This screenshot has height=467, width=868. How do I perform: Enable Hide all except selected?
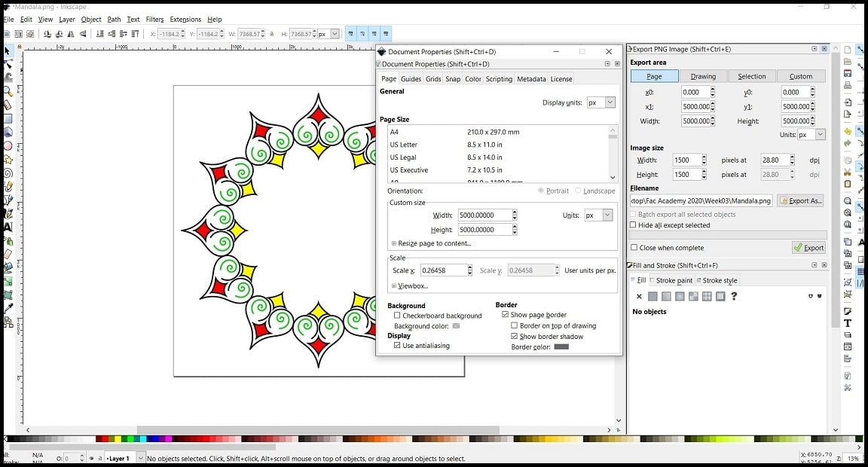point(633,224)
